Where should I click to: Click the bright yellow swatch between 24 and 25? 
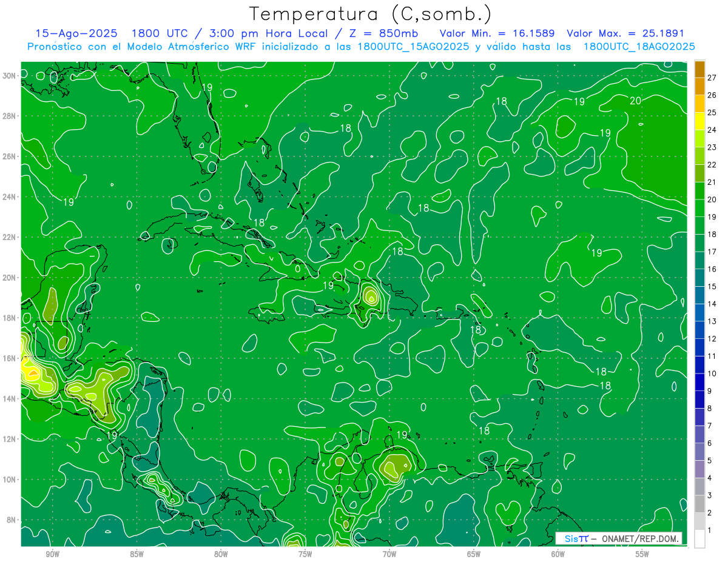(x=699, y=121)
